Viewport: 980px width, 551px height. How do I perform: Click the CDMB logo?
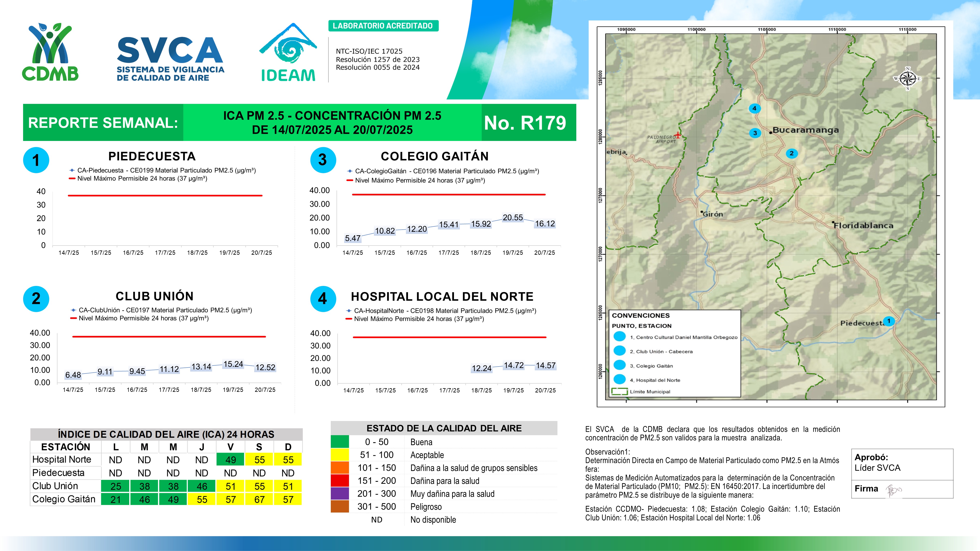50,52
